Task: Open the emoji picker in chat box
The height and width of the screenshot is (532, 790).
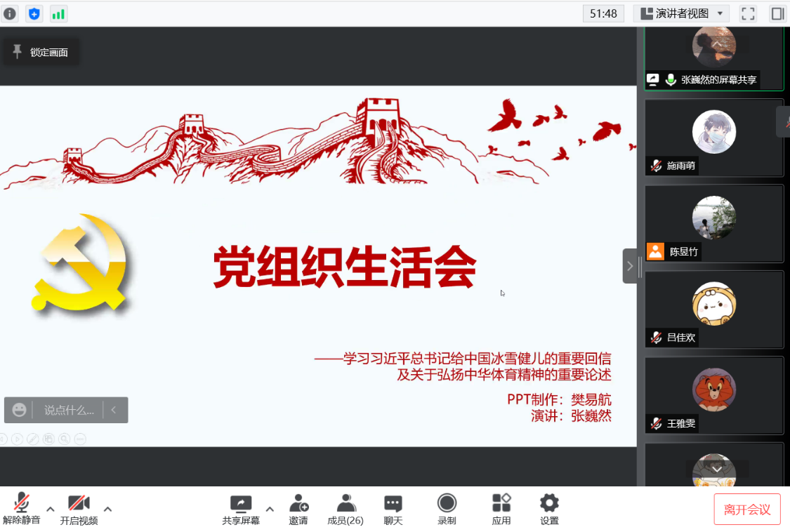Action: (19, 410)
